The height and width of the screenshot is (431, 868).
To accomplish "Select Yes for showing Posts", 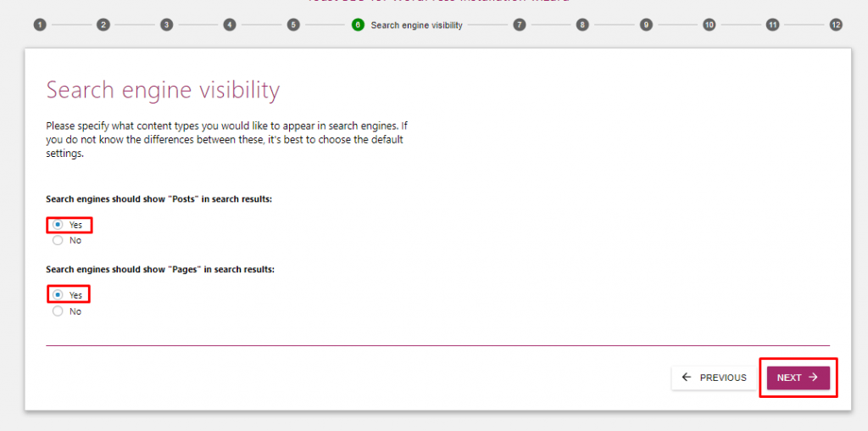I will point(58,225).
